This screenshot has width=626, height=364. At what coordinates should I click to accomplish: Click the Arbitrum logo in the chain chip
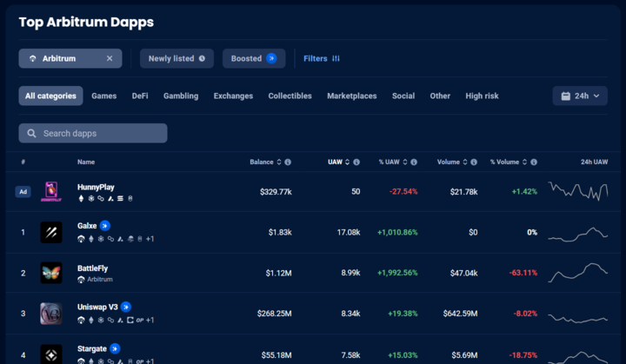pos(33,58)
